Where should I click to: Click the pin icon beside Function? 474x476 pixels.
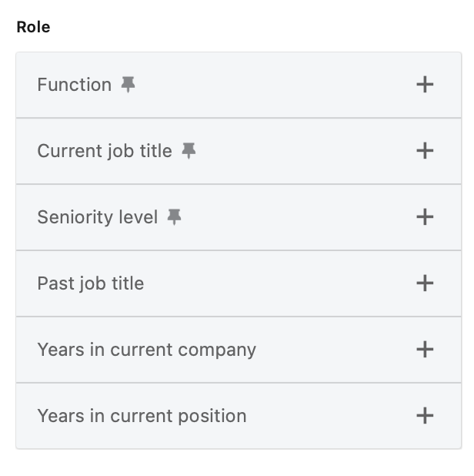coord(128,85)
